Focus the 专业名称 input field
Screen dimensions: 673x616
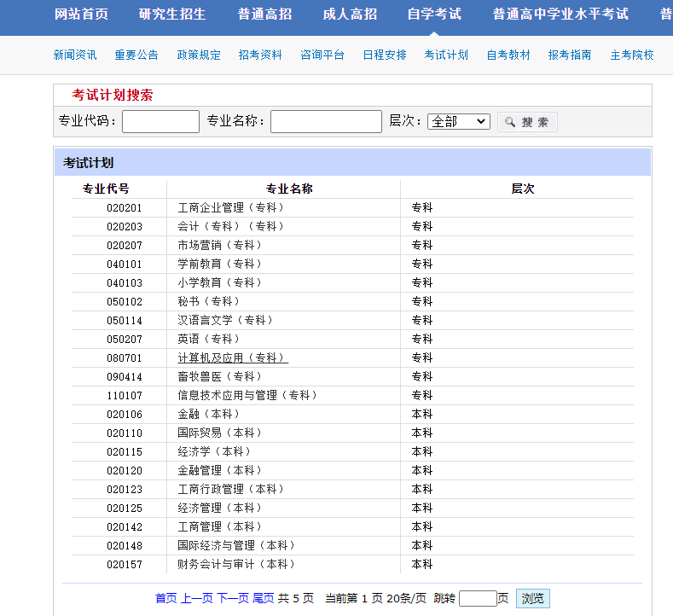326,121
